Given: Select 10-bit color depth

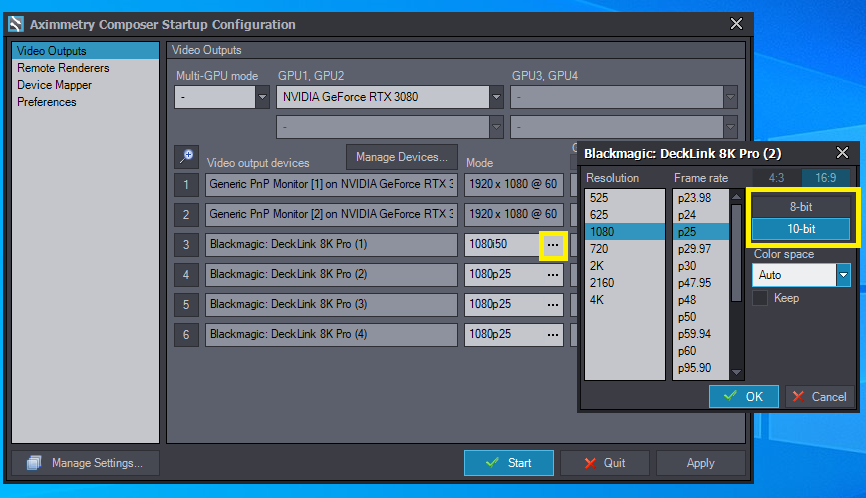Looking at the screenshot, I should [x=801, y=229].
